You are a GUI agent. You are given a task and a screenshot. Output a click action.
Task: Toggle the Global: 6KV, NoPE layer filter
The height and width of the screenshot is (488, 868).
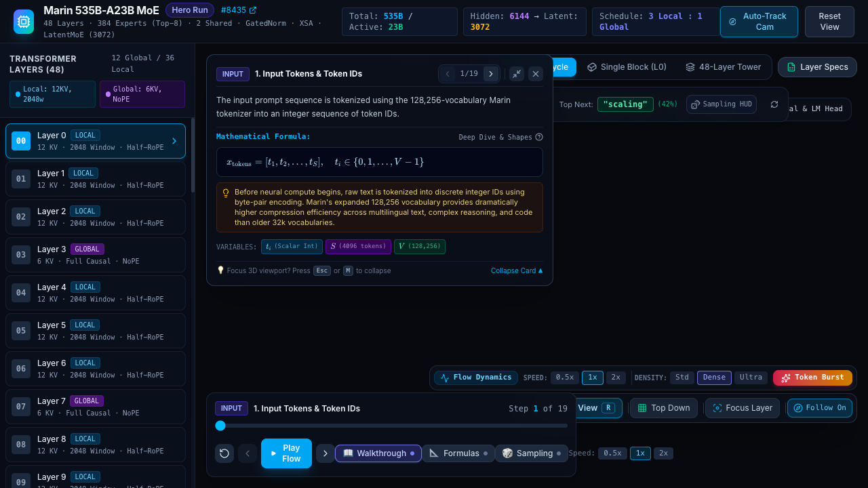[x=142, y=94]
